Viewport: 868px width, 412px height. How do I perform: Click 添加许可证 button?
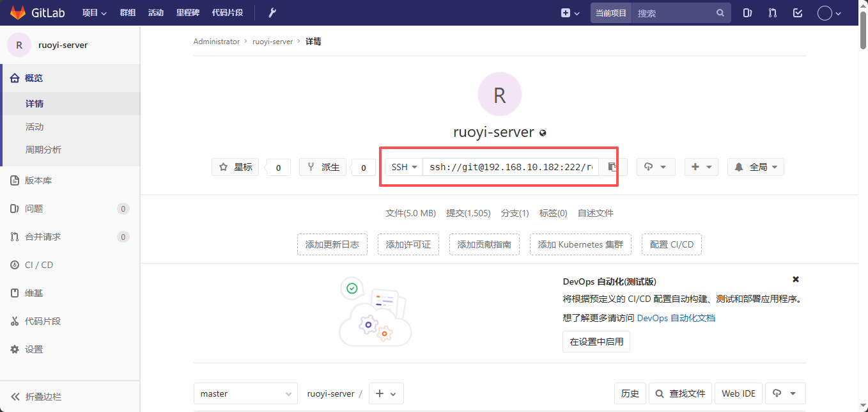click(408, 244)
